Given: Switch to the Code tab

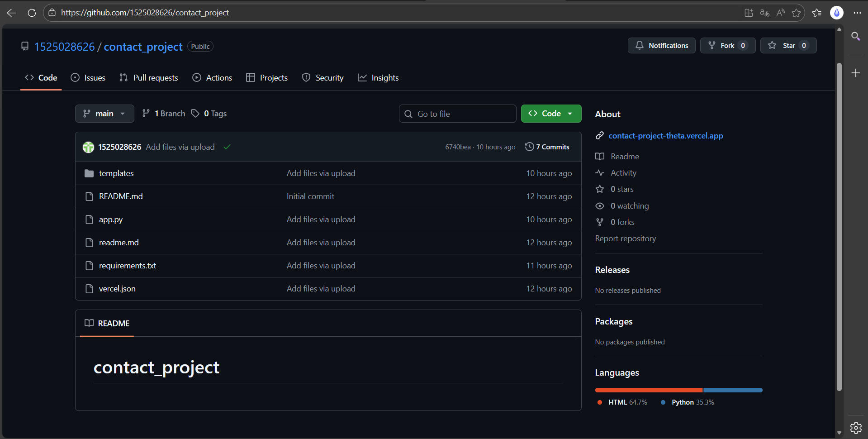Looking at the screenshot, I should pyautogui.click(x=41, y=78).
